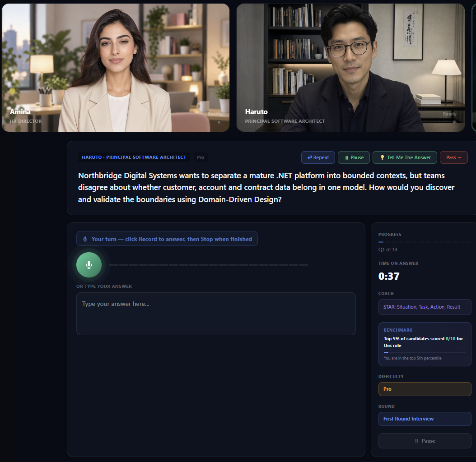Click Tell Me The Answer button
Screen dimensions: 476x462
tap(405, 157)
